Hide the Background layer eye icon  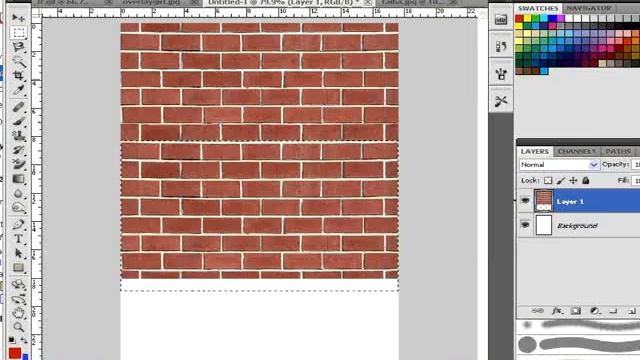point(525,225)
